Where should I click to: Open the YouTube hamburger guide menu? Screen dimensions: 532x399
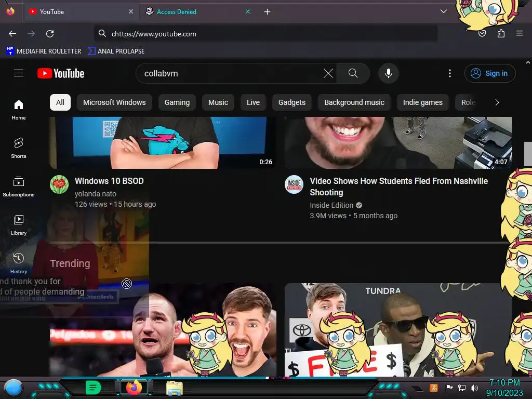pyautogui.click(x=19, y=73)
